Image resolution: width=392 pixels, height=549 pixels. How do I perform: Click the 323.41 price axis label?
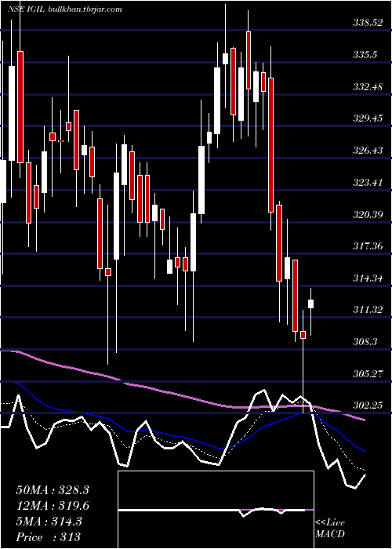(368, 183)
